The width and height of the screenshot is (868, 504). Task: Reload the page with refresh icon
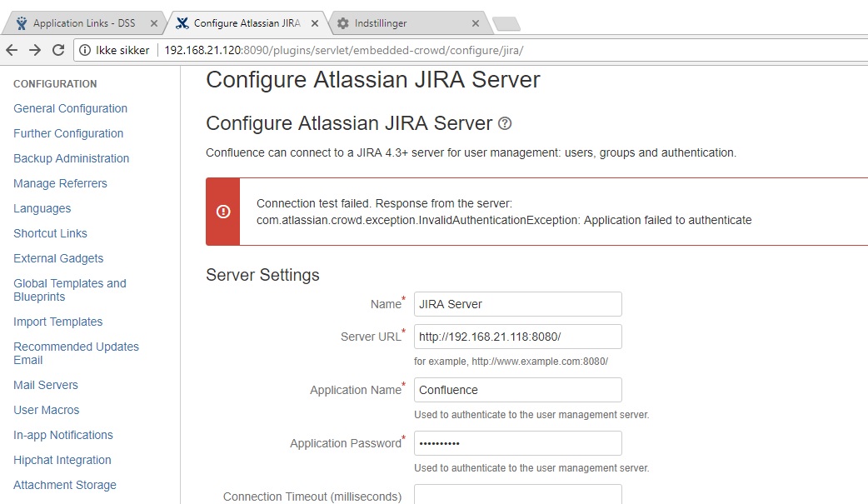coord(58,50)
